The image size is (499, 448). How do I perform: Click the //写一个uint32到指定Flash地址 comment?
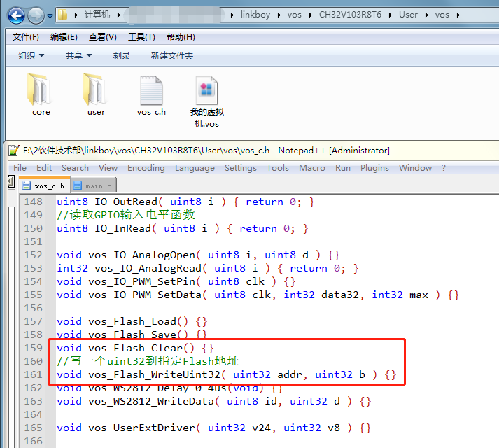(x=148, y=361)
